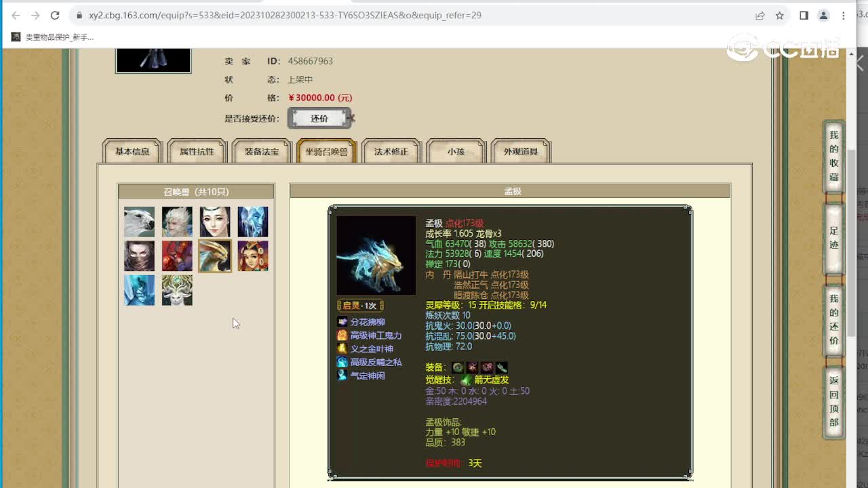Click the 高级神工鬼力 skill name
868x488 pixels.
click(376, 335)
